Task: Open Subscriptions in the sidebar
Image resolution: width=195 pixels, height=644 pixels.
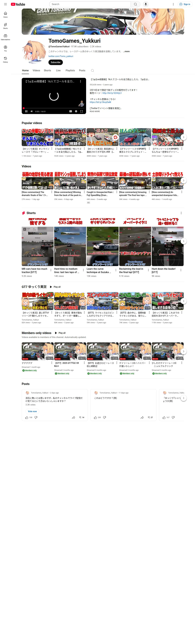Action: point(5,37)
